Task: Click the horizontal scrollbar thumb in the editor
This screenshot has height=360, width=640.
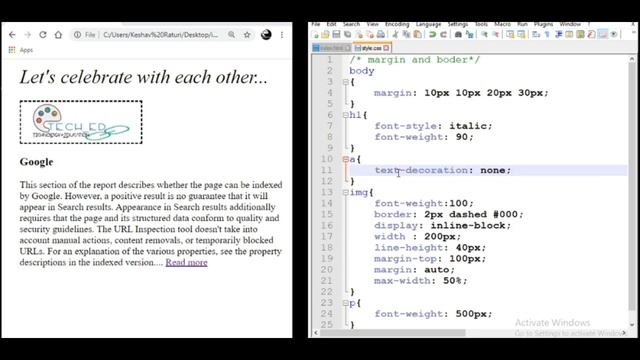Action: pos(393,333)
